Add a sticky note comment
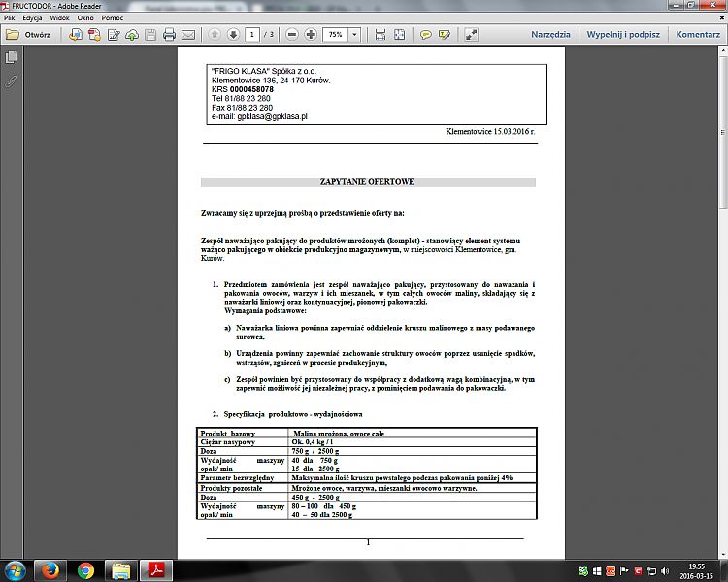Viewport: 728px width, 582px height. pos(425,34)
